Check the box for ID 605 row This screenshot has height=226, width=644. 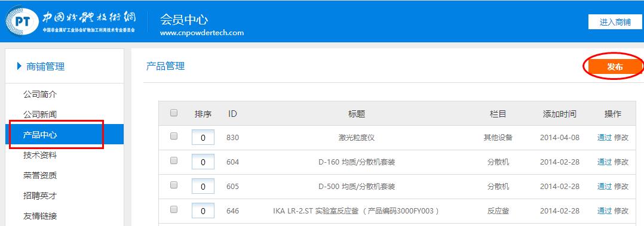[174, 185]
